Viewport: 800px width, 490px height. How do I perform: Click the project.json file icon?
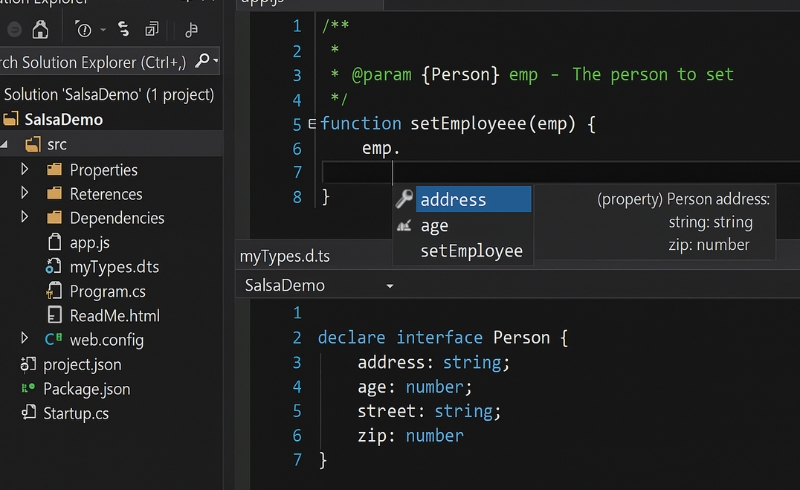point(28,364)
